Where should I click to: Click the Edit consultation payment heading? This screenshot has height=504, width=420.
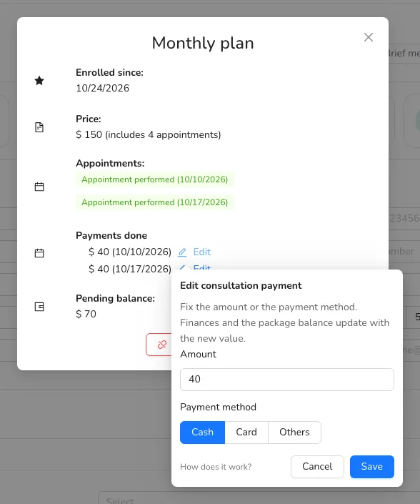[x=241, y=286]
